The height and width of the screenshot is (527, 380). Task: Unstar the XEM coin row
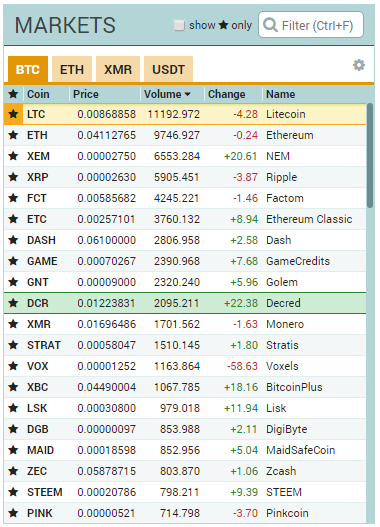click(x=13, y=156)
